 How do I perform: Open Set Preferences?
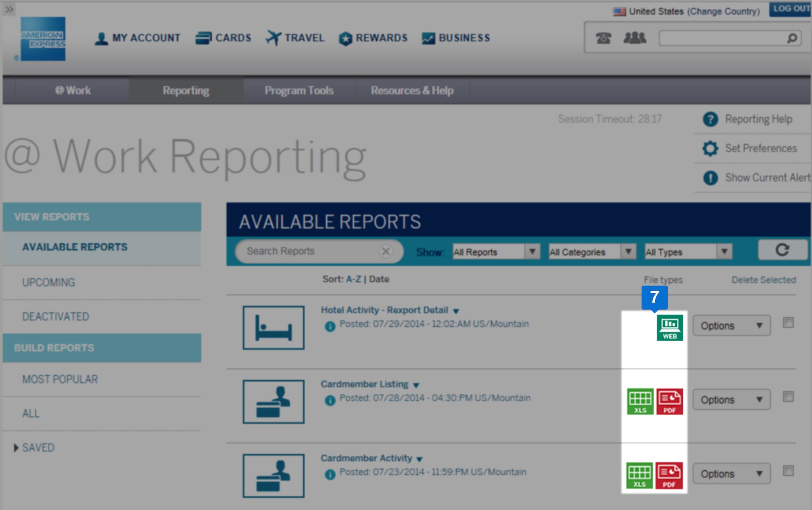click(760, 148)
